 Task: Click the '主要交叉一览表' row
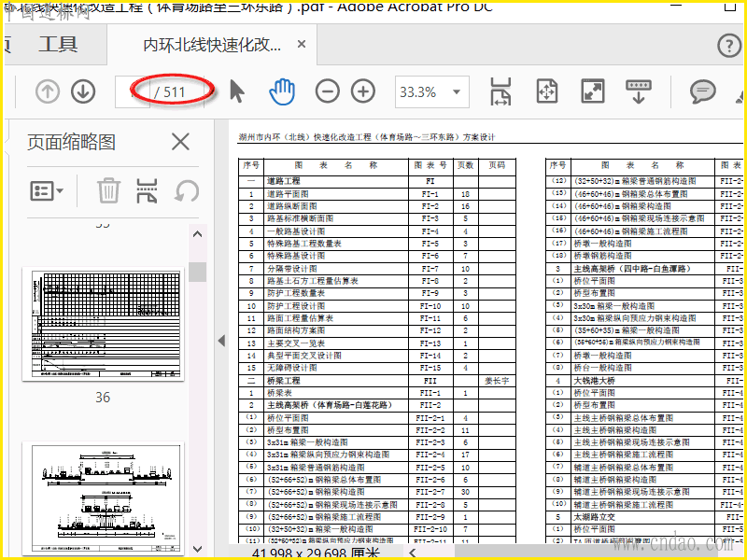click(x=296, y=343)
